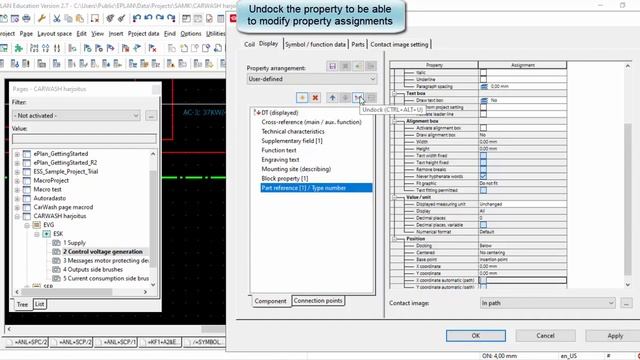Collapse the Alignment box property group
Viewport: 640px width, 360px height.
tap(395, 121)
